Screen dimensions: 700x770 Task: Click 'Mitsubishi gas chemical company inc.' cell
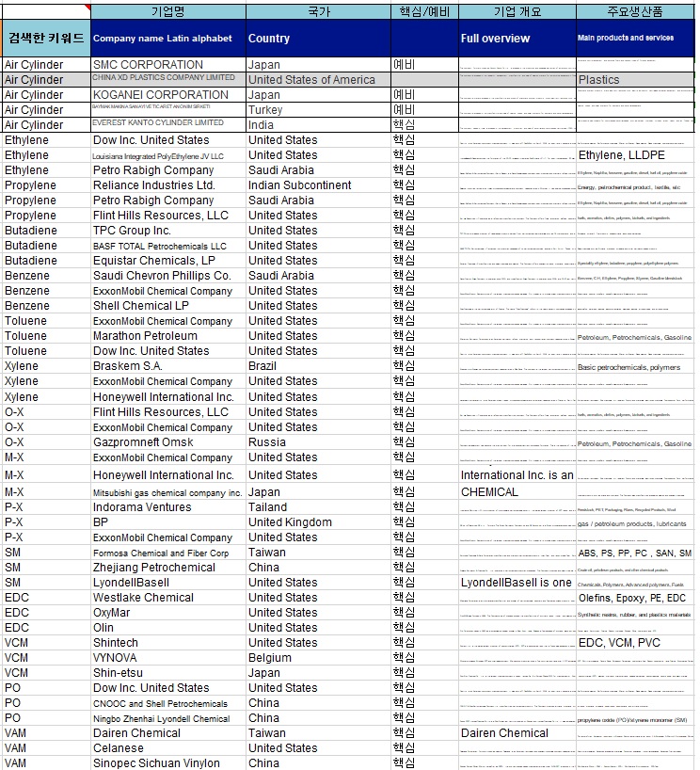168,492
